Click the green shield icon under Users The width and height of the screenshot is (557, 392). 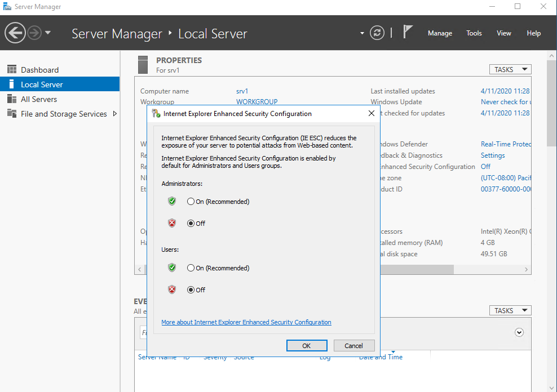pyautogui.click(x=172, y=268)
